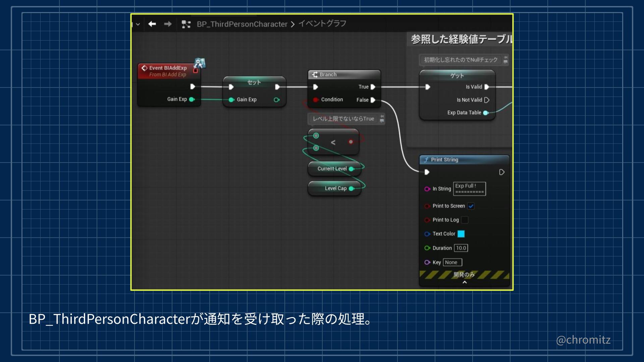Go back with the left arrow button

click(152, 24)
